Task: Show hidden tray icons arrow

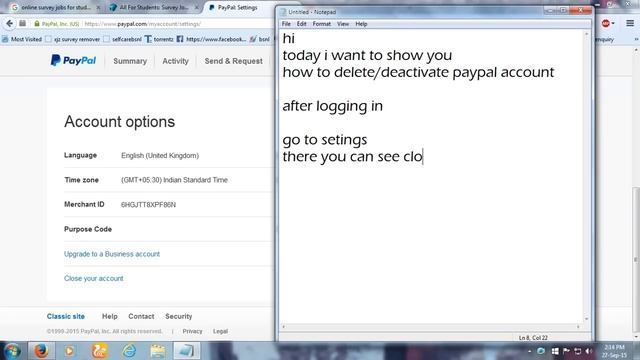Action: (x=530, y=351)
